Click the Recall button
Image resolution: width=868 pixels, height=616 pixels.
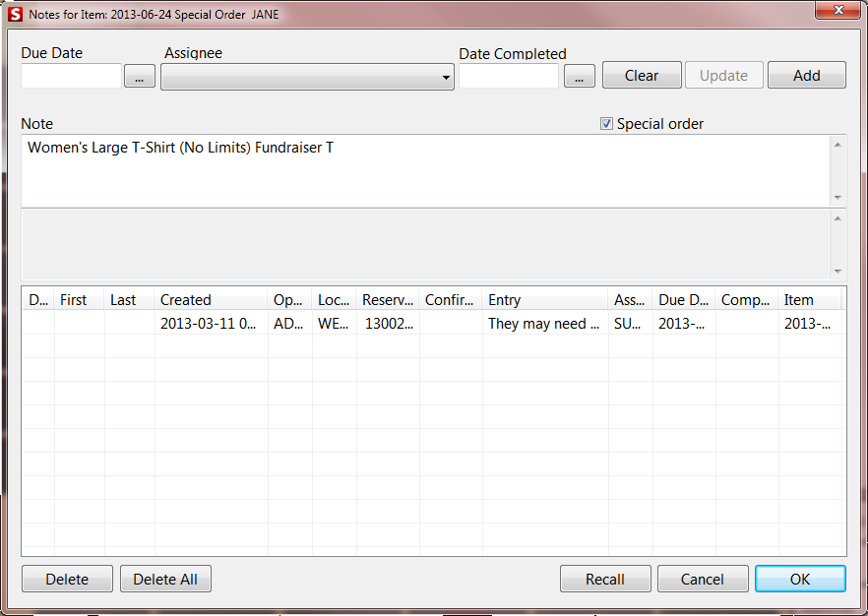click(604, 579)
